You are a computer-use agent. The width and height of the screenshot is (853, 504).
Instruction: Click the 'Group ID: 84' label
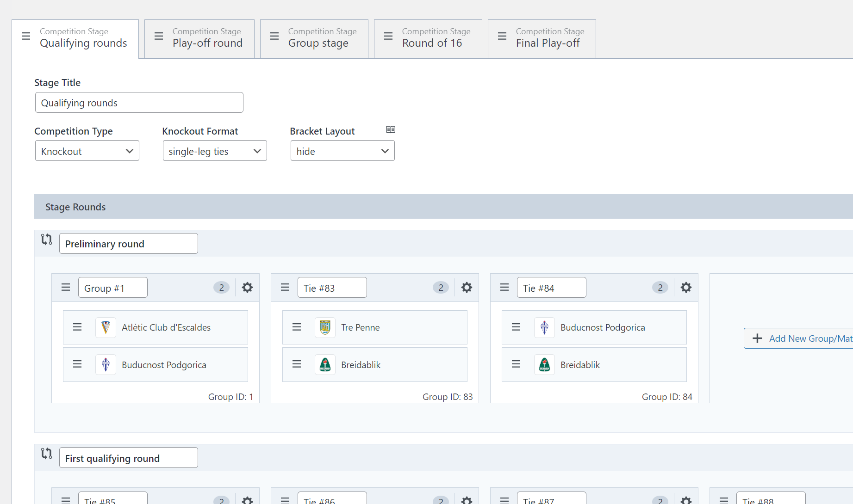667,397
